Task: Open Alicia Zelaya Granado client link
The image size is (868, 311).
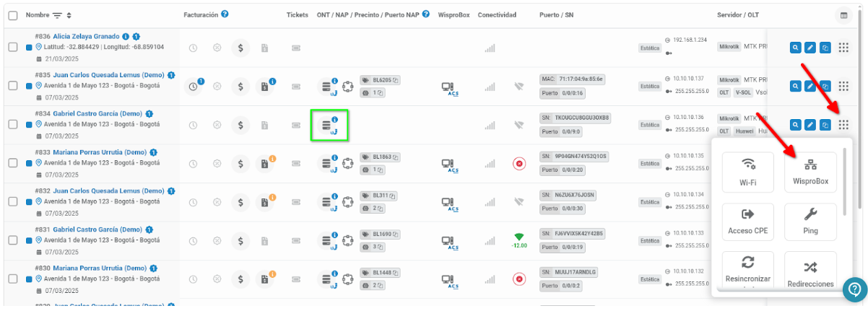Action: [x=85, y=36]
